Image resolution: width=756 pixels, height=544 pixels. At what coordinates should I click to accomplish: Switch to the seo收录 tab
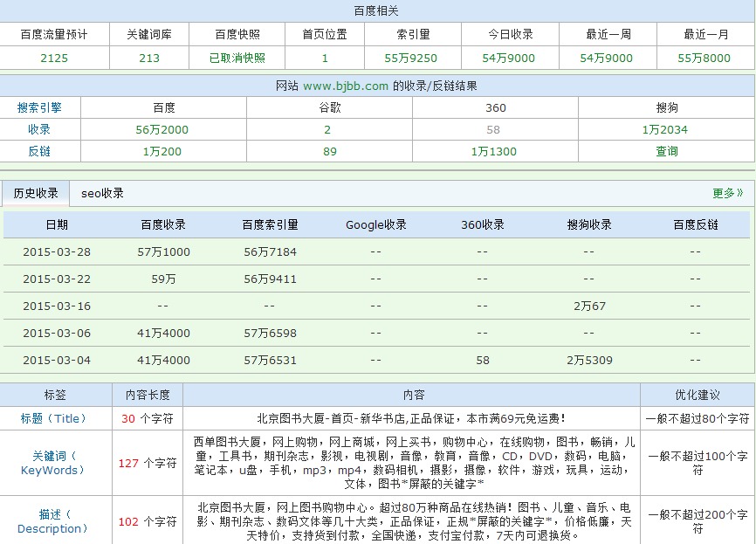click(x=102, y=193)
